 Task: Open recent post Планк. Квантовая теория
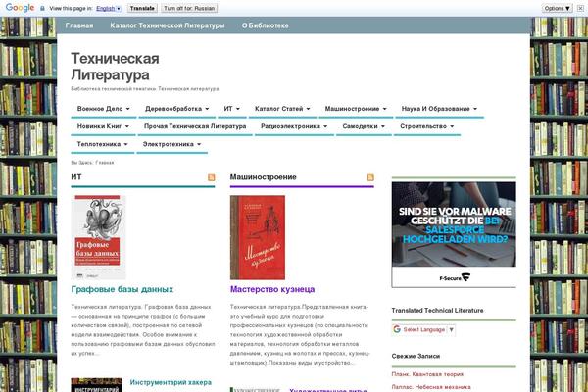[427, 374]
